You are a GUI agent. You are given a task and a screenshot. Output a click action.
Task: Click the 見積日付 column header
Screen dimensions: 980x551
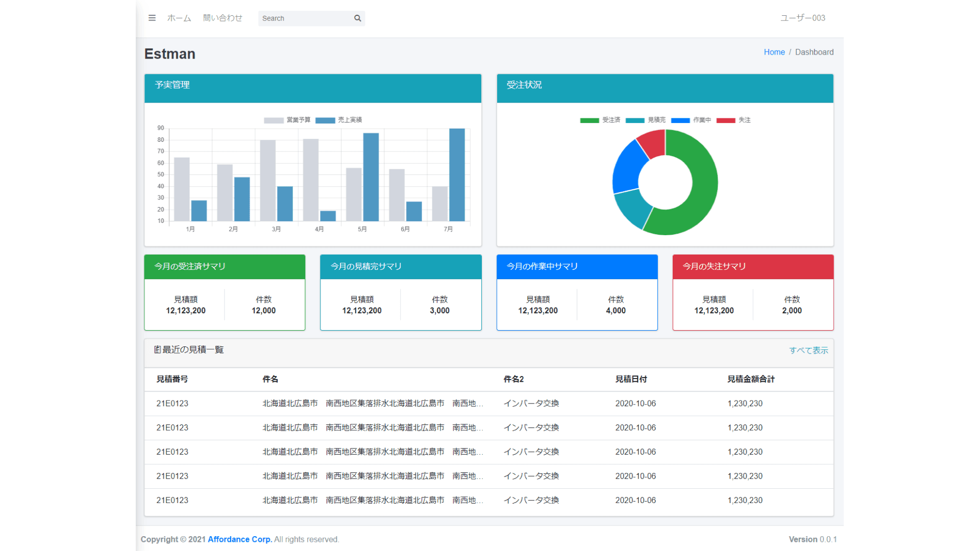(631, 379)
